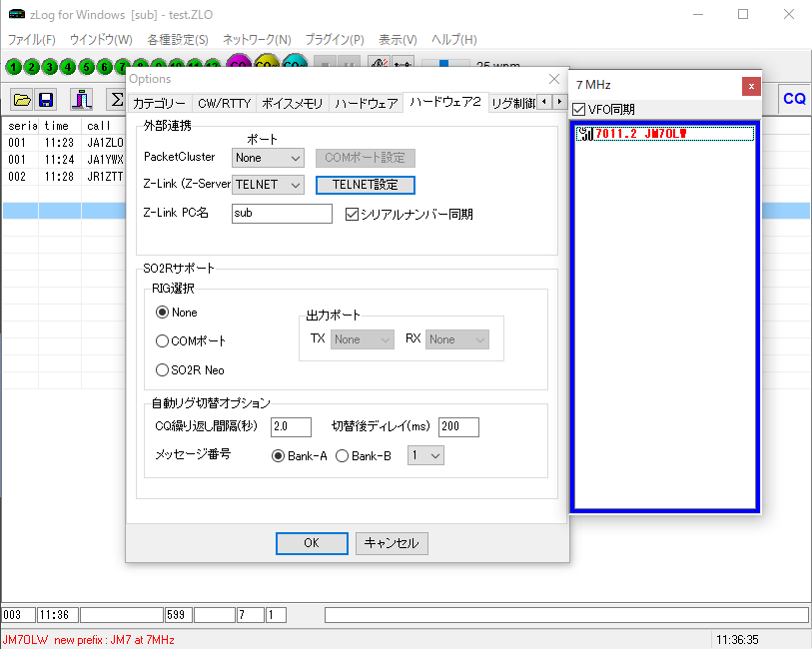
Task: Click function key button 2
Action: click(x=32, y=67)
